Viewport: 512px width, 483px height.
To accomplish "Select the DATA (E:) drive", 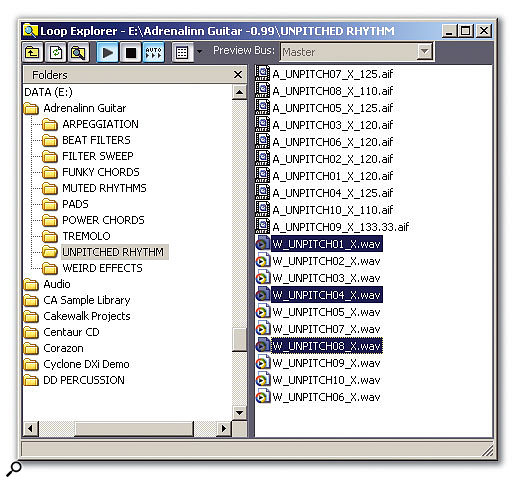I will 48,92.
